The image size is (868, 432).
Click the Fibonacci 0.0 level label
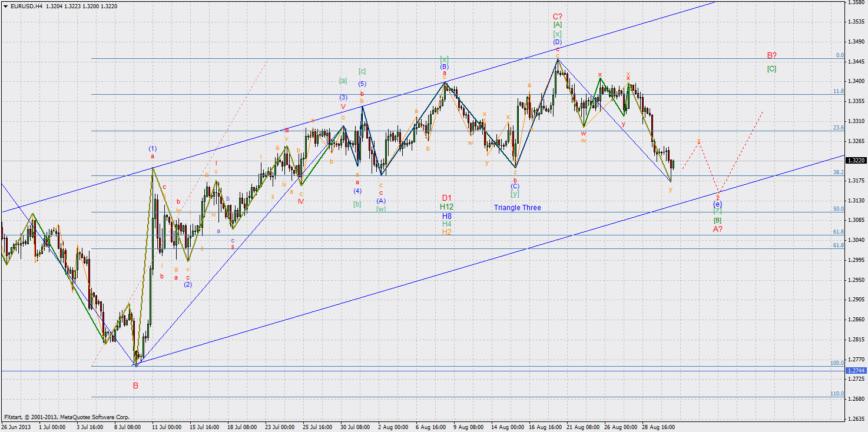pyautogui.click(x=840, y=55)
